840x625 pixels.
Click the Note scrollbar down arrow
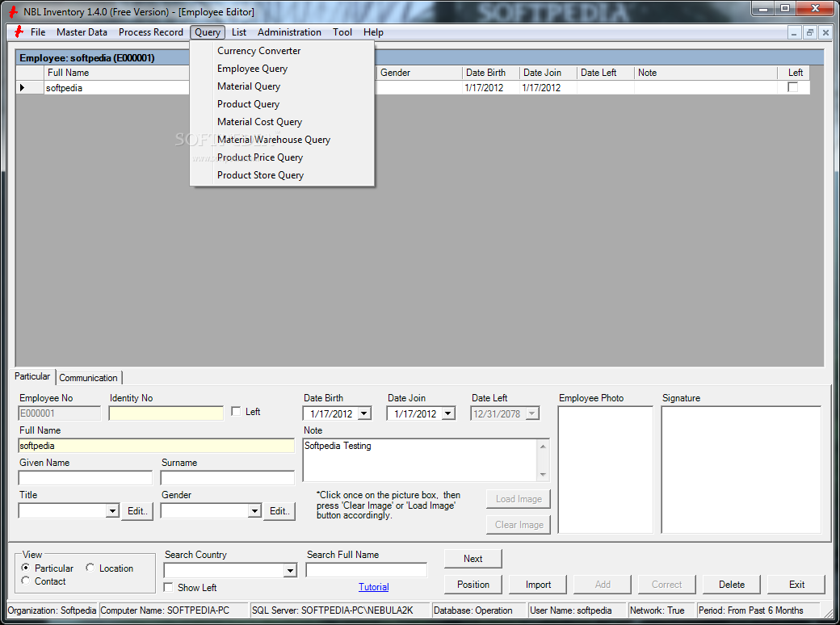543,475
